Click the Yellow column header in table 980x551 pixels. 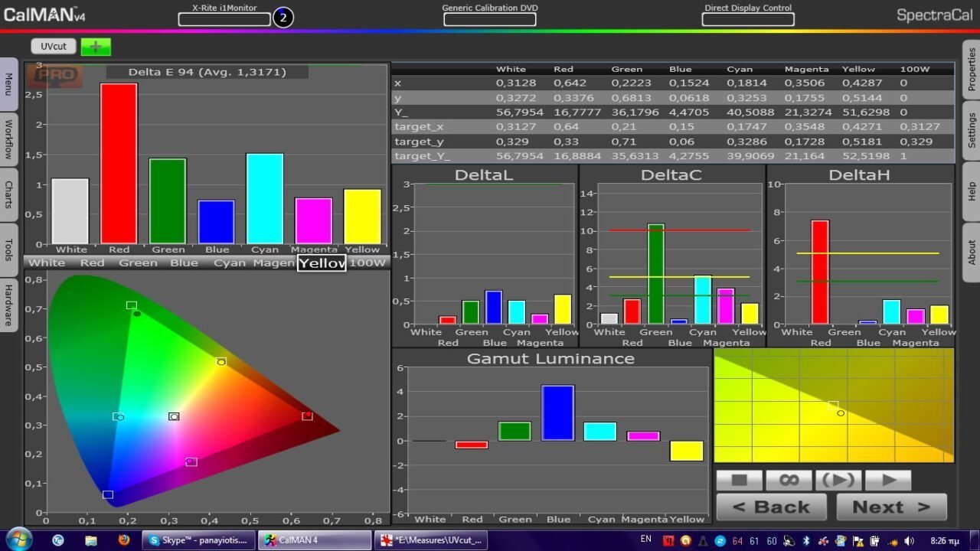click(858, 69)
